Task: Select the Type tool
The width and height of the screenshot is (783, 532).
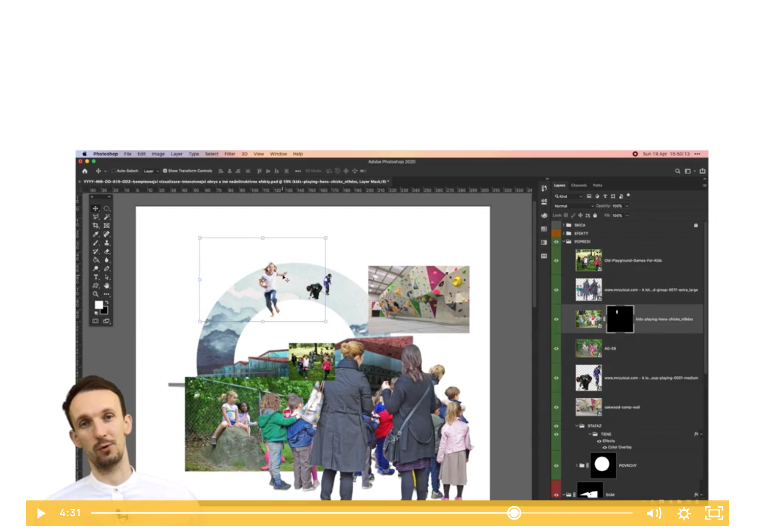Action: tap(96, 277)
